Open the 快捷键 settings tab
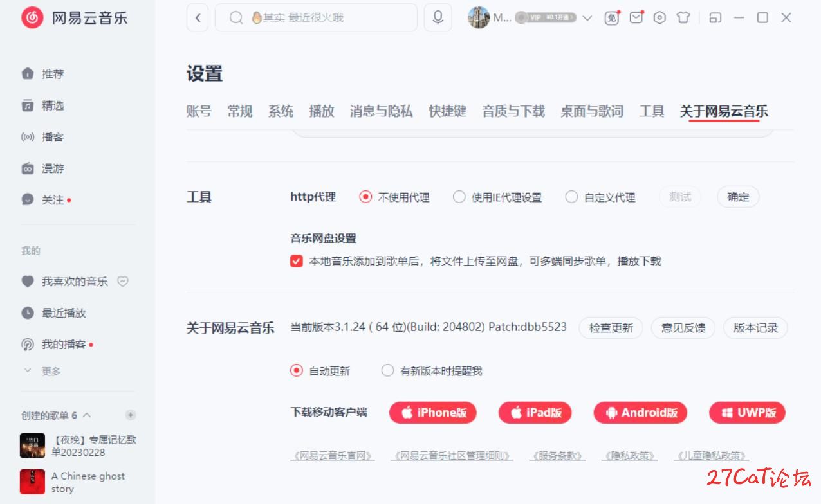This screenshot has height=504, width=821. 447,111
